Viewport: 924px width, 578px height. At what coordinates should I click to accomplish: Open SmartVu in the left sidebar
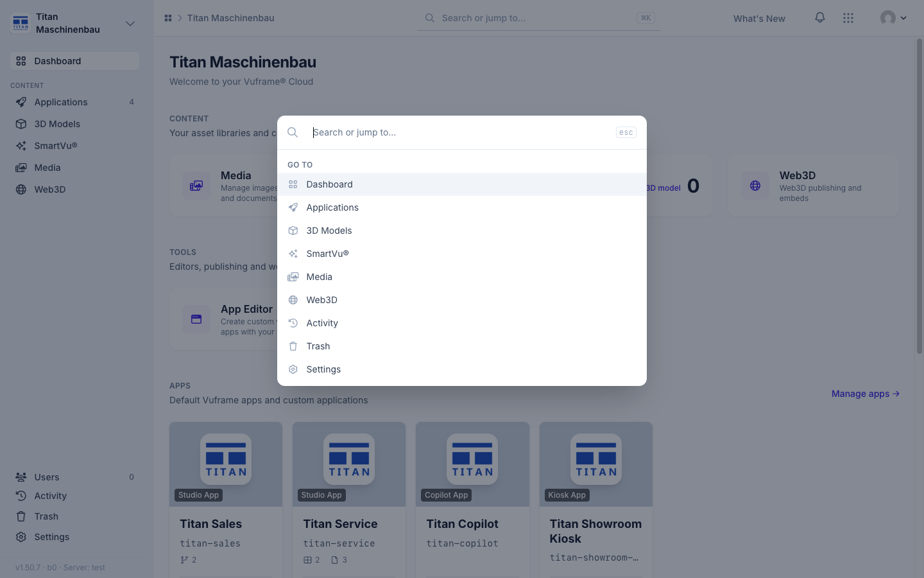(74, 146)
